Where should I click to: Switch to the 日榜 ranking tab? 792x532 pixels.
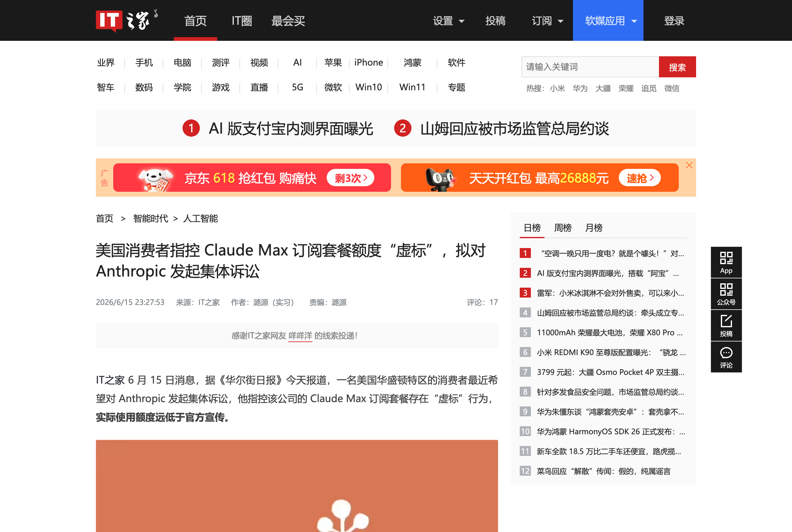(532, 228)
